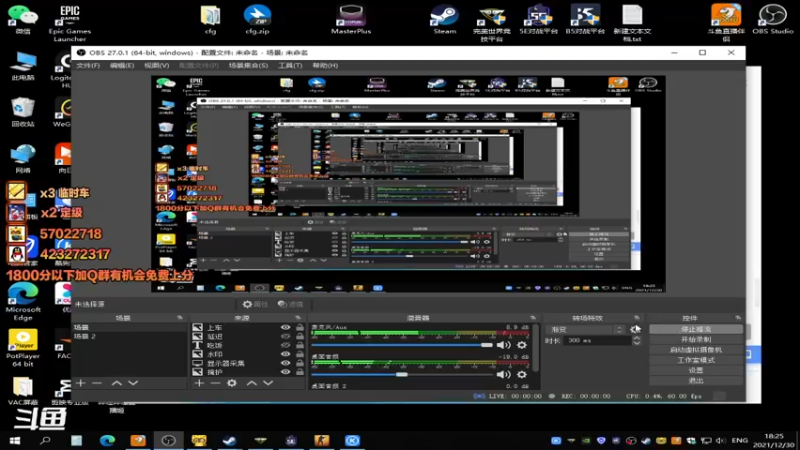Open Steam from the taskbar
This screenshot has width=800, height=450.
tap(229, 440)
